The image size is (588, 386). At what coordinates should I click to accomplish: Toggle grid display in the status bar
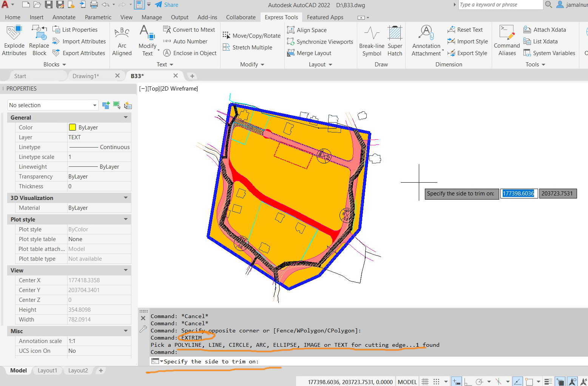pos(425,381)
